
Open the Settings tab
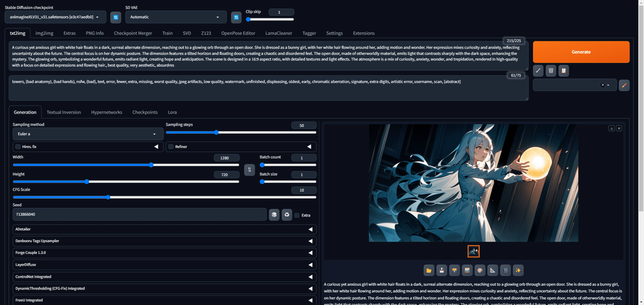[334, 33]
